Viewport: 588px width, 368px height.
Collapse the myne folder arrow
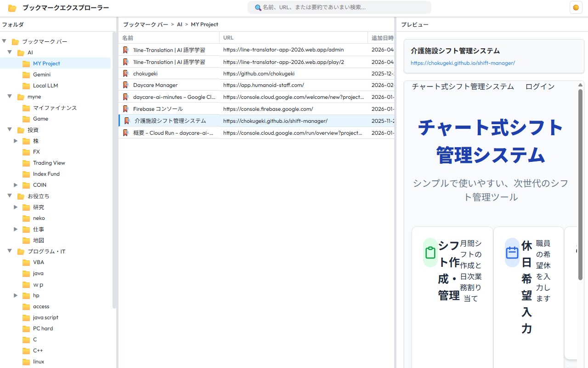[10, 97]
